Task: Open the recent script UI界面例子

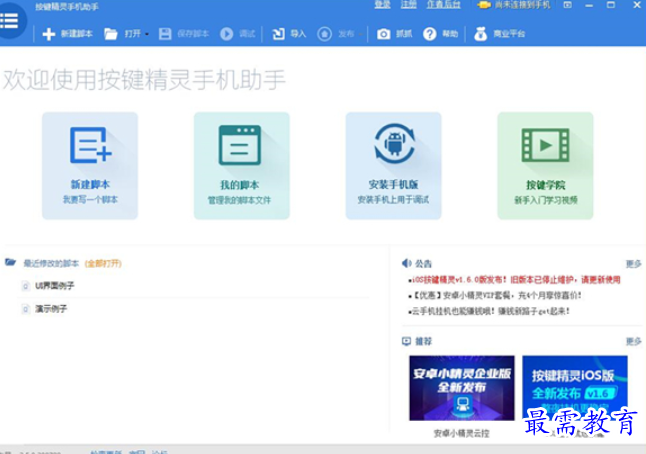Action: (55, 286)
